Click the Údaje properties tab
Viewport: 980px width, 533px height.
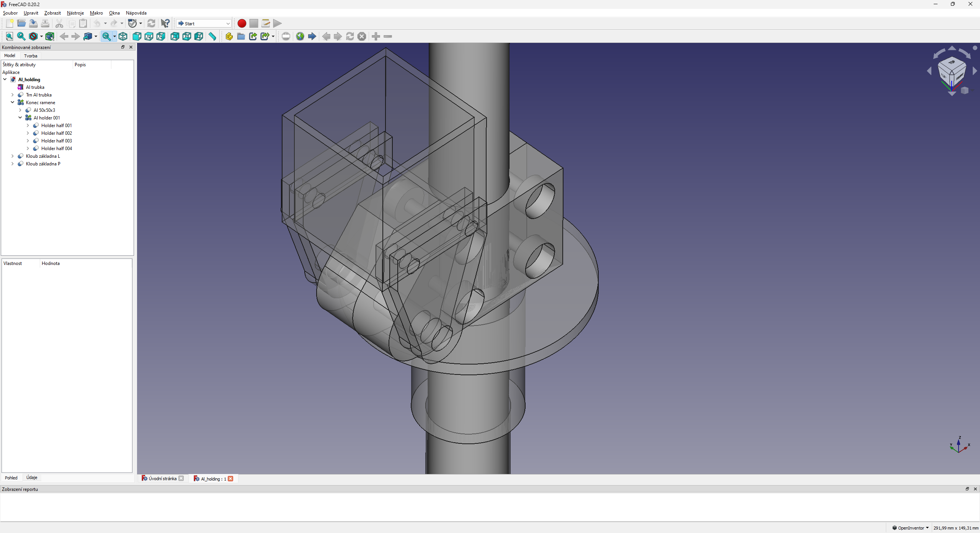coord(32,477)
